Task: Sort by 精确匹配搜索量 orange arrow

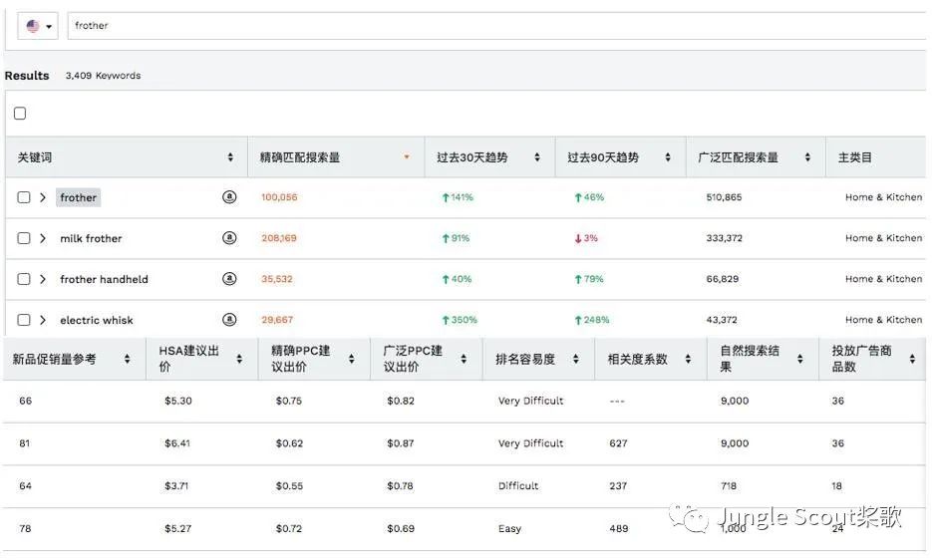Action: [x=406, y=157]
